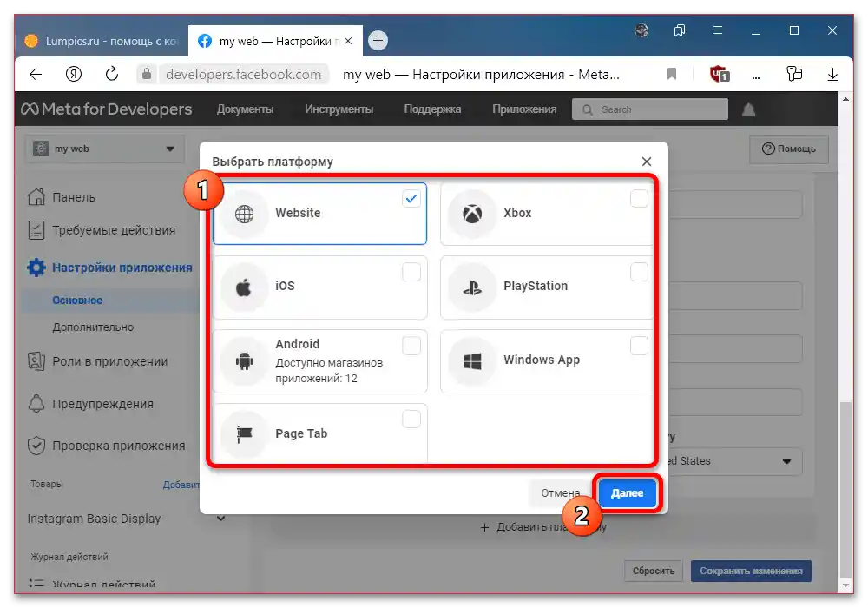The width and height of the screenshot is (868, 608).
Task: Click the Роли в приложении icon
Action: click(36, 361)
